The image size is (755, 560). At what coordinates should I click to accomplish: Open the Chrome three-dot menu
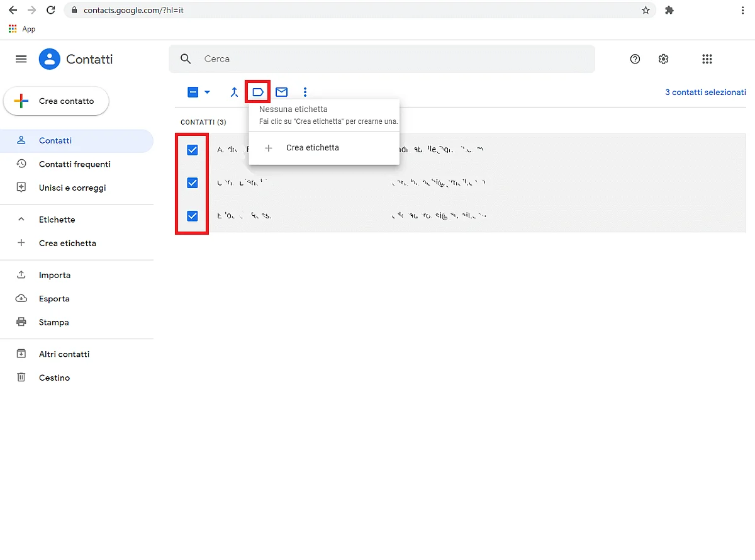[x=744, y=10]
